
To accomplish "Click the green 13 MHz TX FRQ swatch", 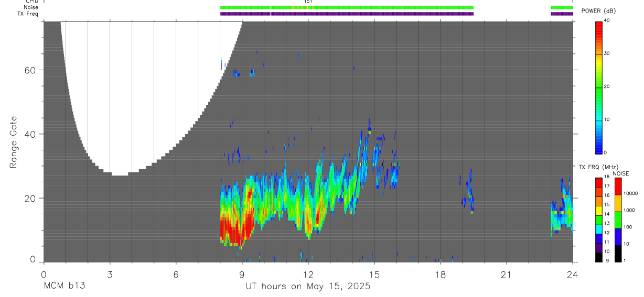I will 599,220.
